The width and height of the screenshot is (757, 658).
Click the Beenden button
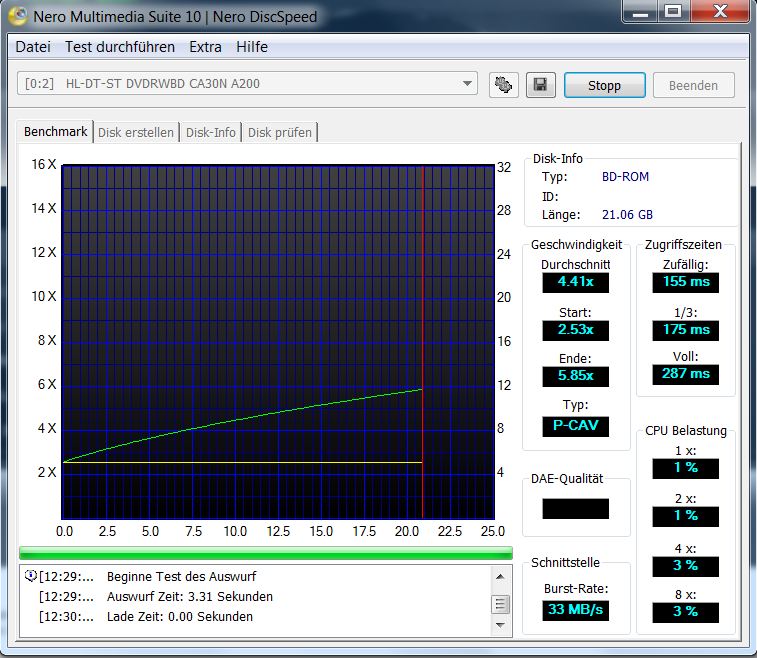pos(693,85)
